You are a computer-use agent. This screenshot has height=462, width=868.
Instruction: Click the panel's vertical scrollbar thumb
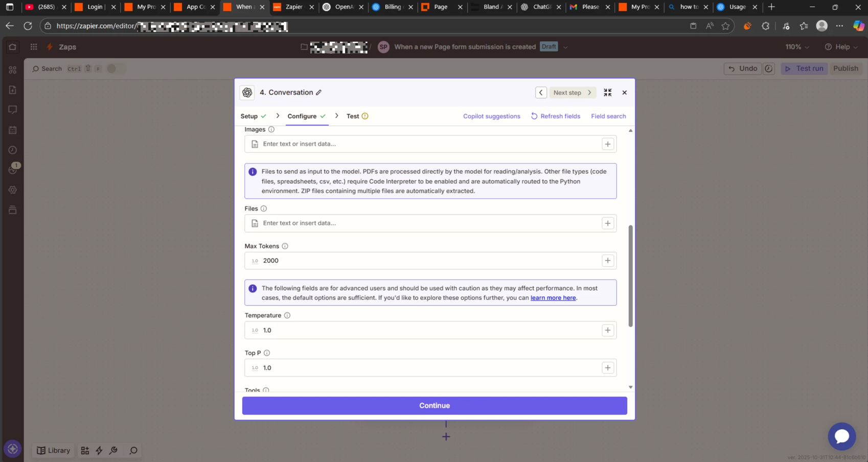pyautogui.click(x=630, y=276)
